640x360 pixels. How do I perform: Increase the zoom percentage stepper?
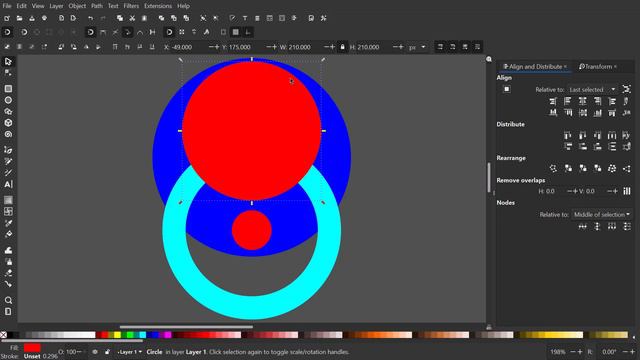tap(580, 352)
